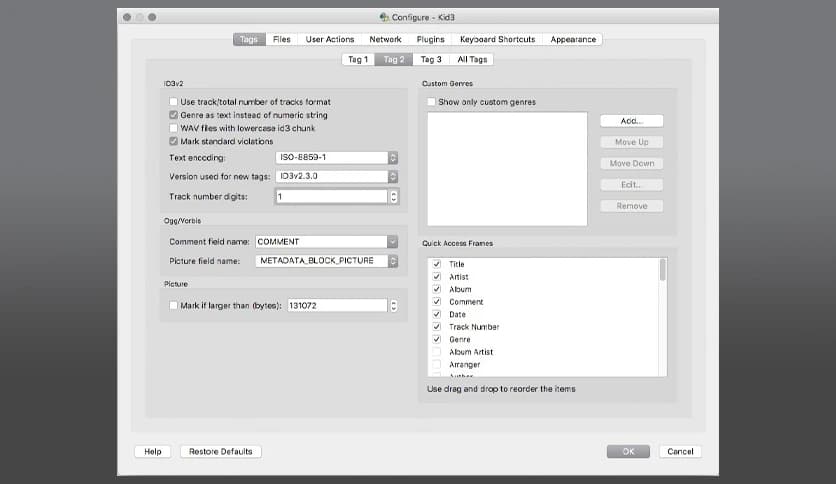Check Album Artist in Quick Access Frames
The height and width of the screenshot is (484, 836).
coord(437,352)
